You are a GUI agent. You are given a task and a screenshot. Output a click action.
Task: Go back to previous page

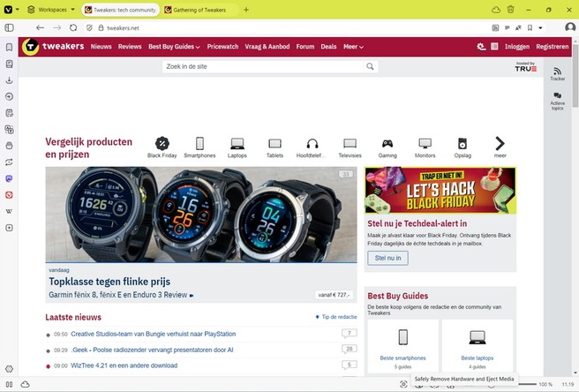[41, 27]
